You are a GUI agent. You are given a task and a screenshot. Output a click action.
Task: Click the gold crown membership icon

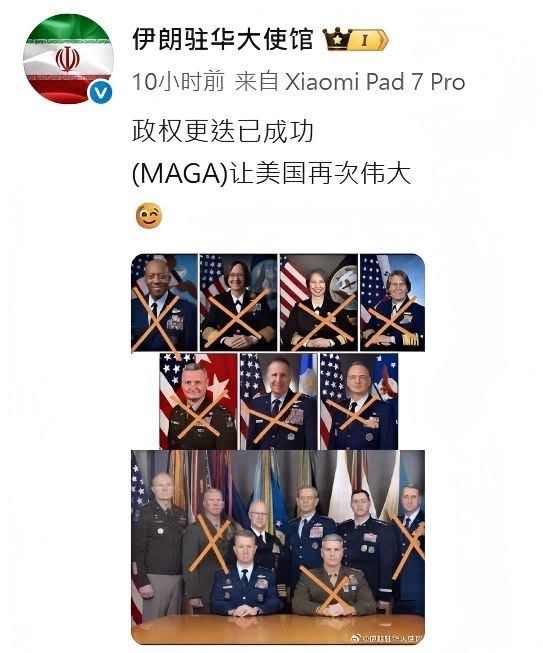click(x=337, y=39)
